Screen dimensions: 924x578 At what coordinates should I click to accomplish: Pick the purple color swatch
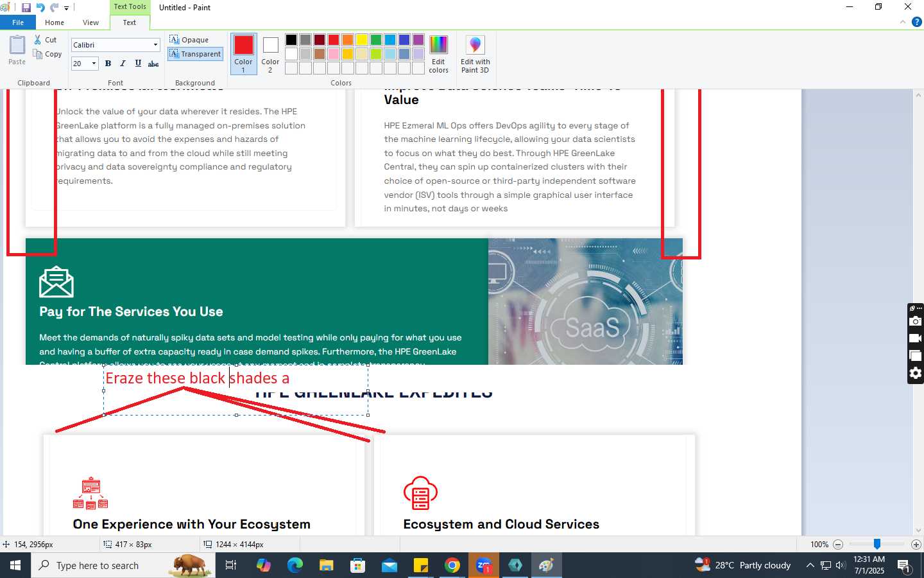(x=418, y=40)
